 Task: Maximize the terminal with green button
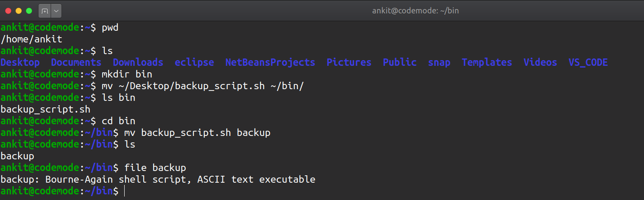tap(29, 10)
